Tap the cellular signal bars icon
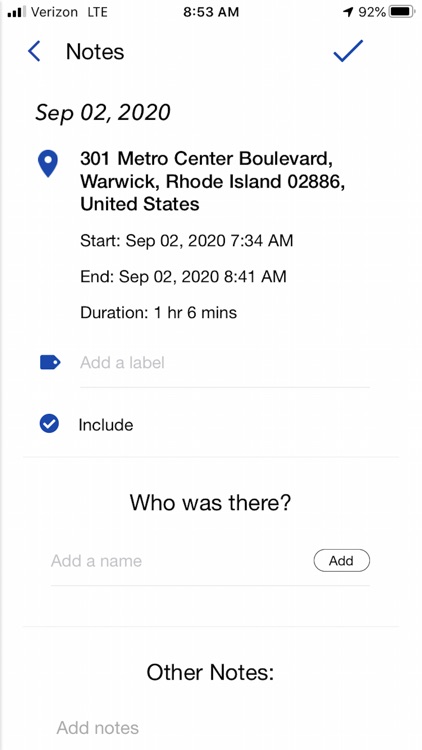The image size is (422, 750). [x=17, y=12]
